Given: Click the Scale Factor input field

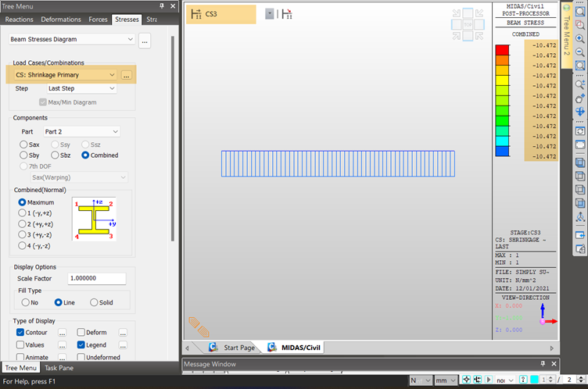Looking at the screenshot, I should click(96, 279).
